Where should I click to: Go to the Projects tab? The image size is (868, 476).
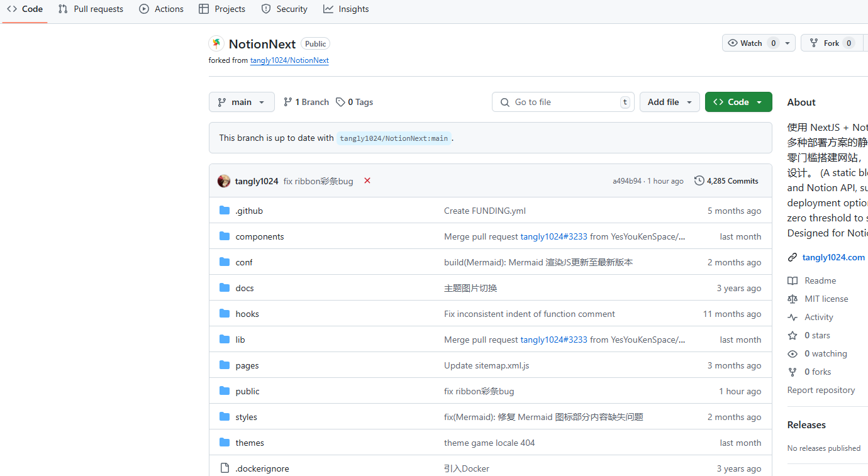click(x=222, y=9)
